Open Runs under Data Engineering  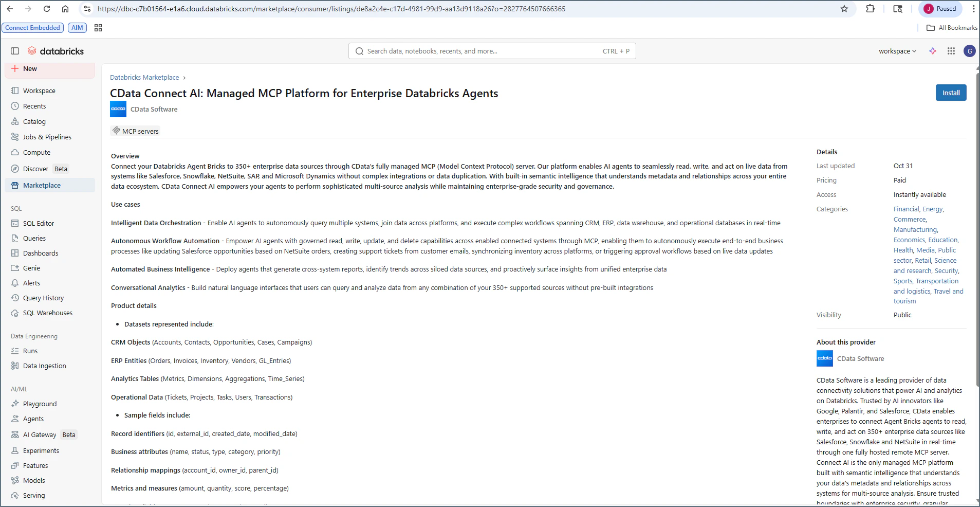click(50, 351)
